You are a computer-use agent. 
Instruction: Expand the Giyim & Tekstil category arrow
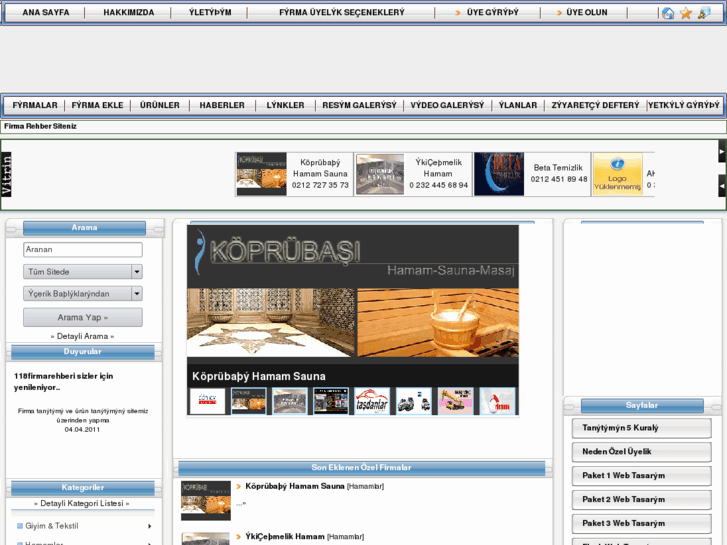click(149, 526)
